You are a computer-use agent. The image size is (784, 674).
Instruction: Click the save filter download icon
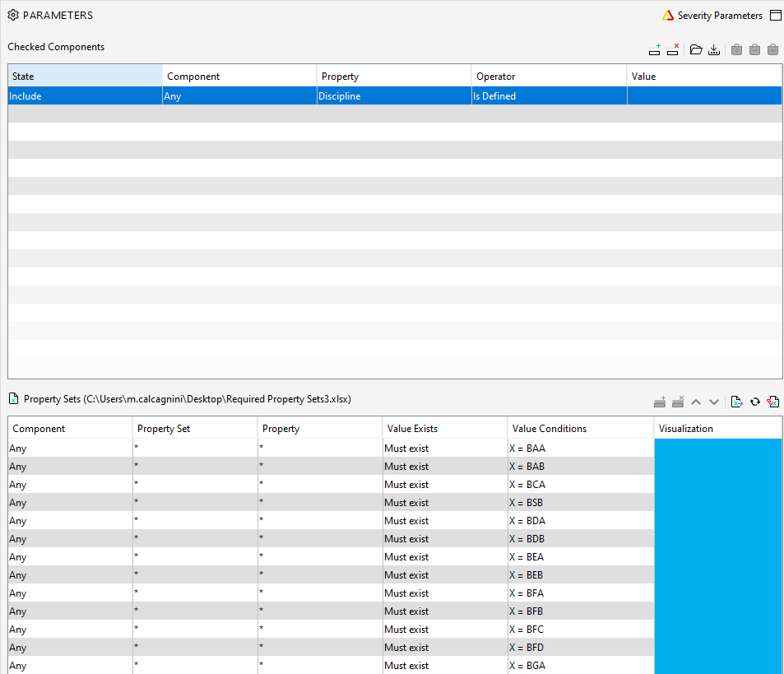pyautogui.click(x=714, y=49)
